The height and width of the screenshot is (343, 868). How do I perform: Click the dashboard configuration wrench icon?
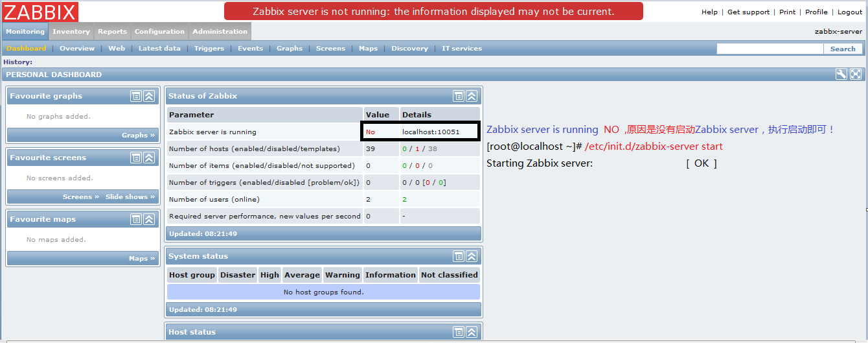(x=841, y=75)
